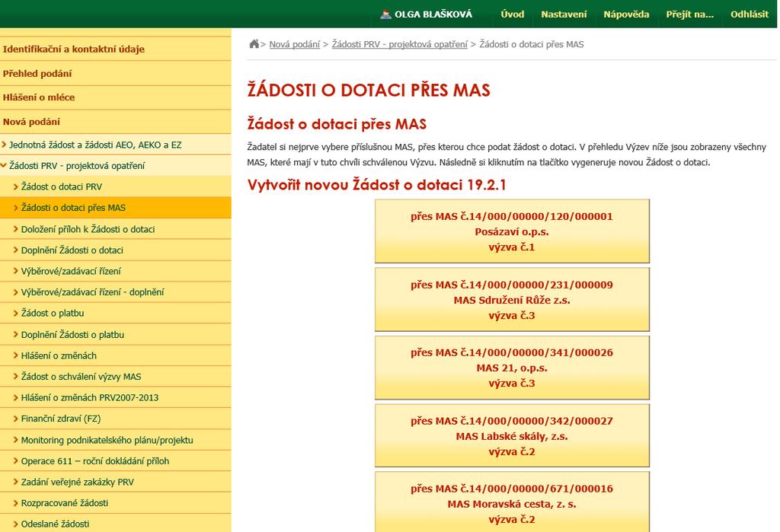
Task: Open Žádost o dotaci PRV sidebar item
Action: (x=116, y=186)
